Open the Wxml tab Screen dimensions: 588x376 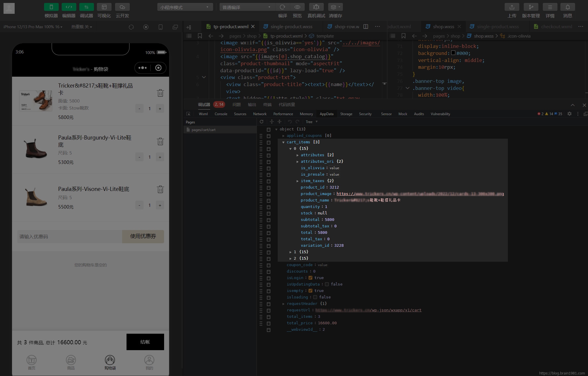[x=203, y=114]
